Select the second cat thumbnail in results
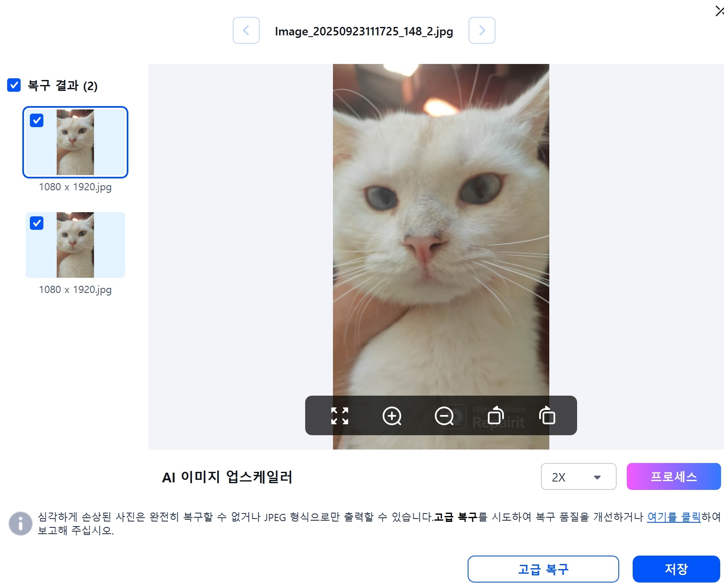The height and width of the screenshot is (588, 724). pyautogui.click(x=75, y=245)
